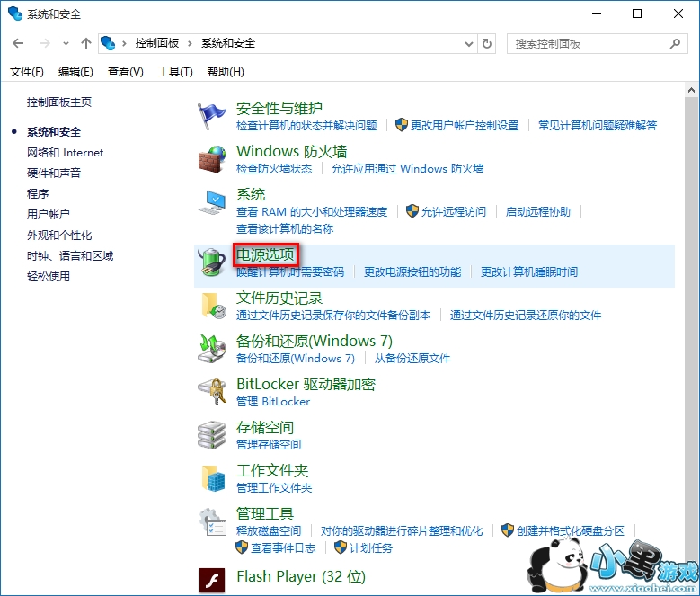Click the File History folder icon
The width and height of the screenshot is (700, 596).
[213, 305]
